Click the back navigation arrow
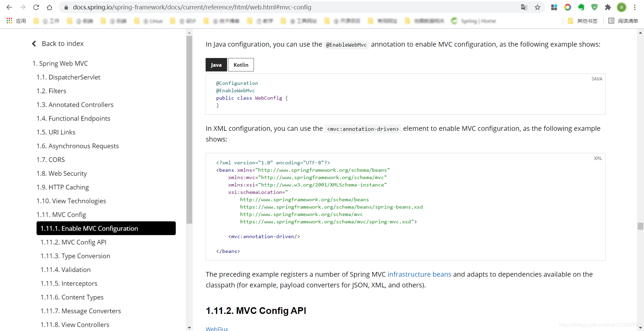The width and height of the screenshot is (644, 331). 9,7
